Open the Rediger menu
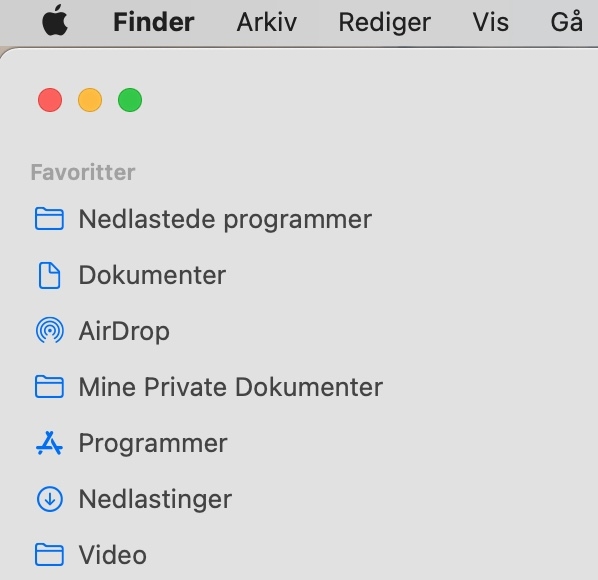This screenshot has width=598, height=580. 384,22
